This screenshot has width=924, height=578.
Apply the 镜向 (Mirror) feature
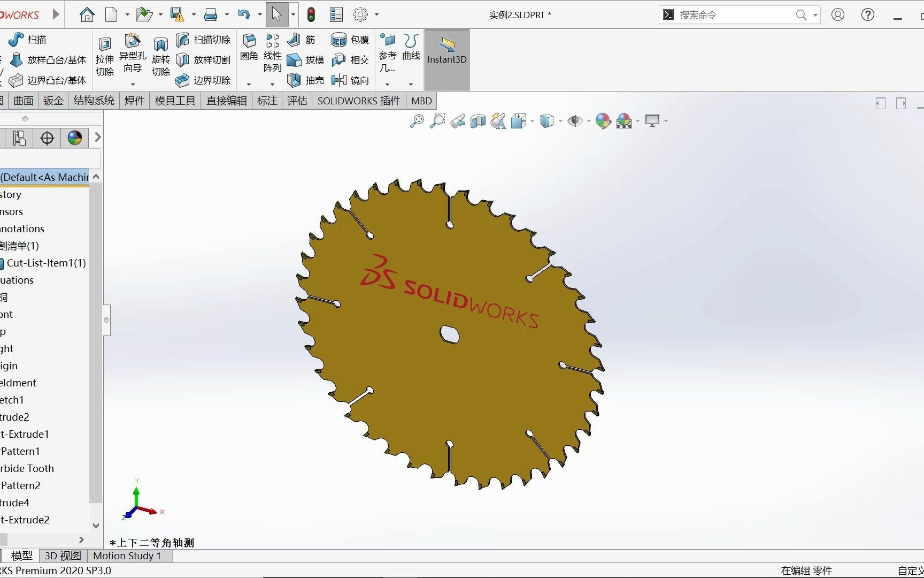pos(351,80)
